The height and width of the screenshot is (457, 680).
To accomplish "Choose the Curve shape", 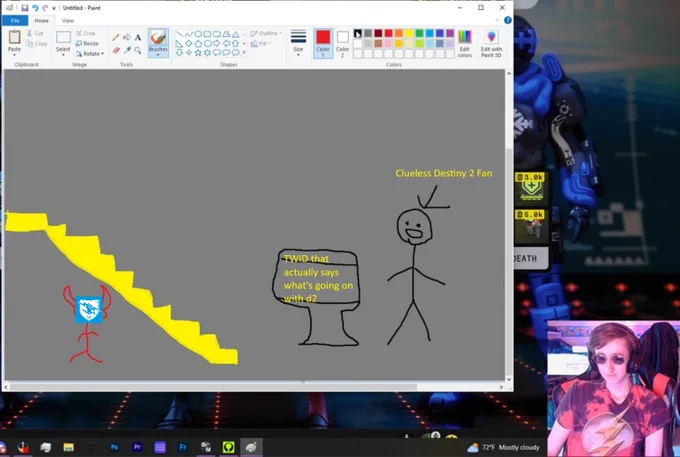I will [188, 34].
